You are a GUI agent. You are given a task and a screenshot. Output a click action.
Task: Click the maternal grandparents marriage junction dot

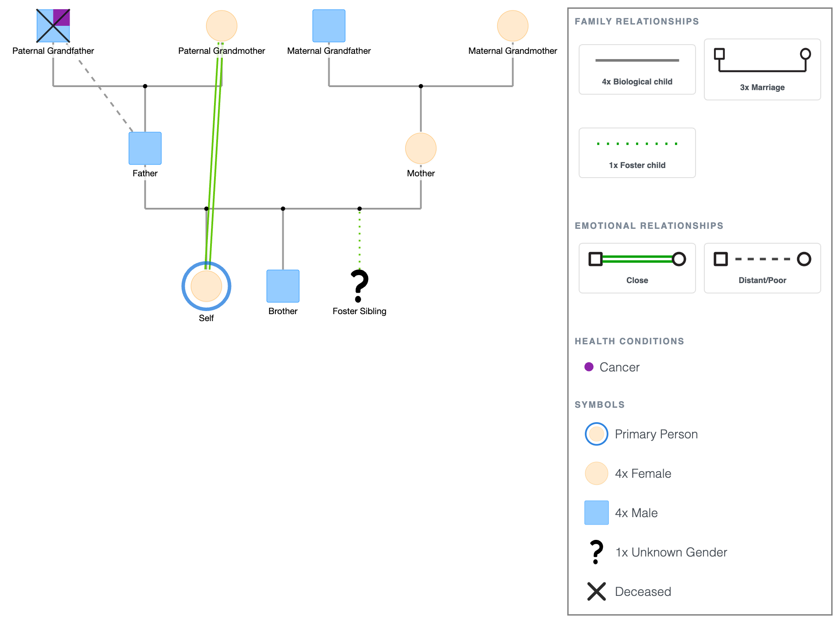(421, 86)
